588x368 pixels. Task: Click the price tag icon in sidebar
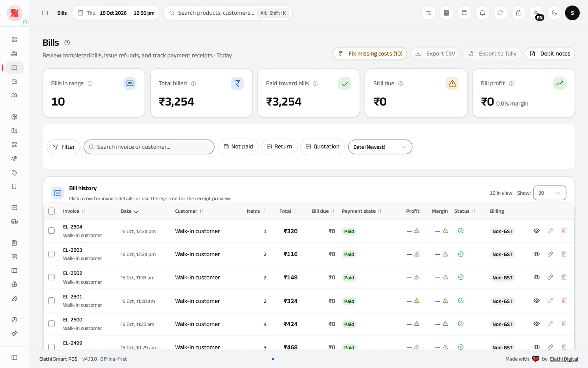(14, 173)
